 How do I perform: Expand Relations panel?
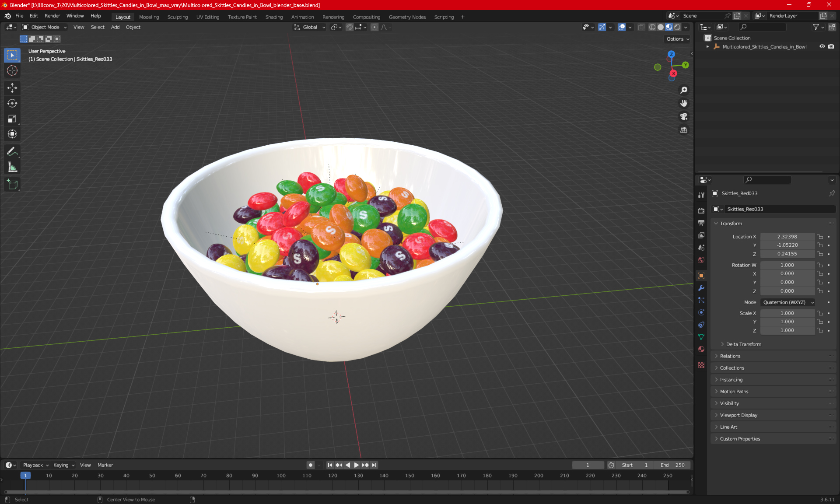click(730, 356)
